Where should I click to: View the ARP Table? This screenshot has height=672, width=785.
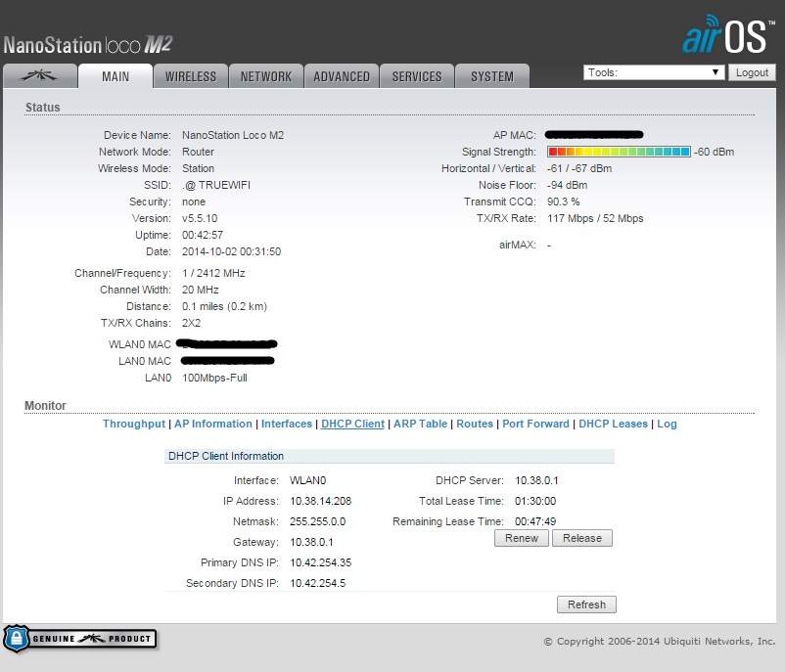click(x=420, y=424)
